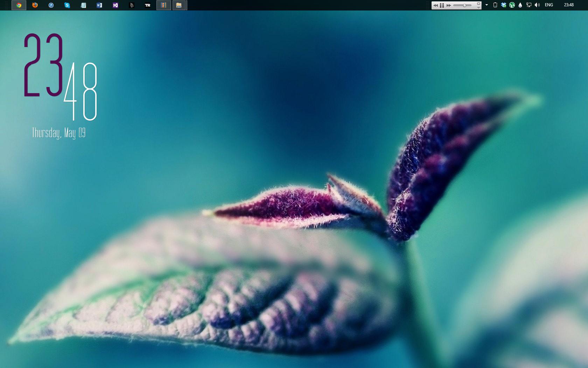Open Skype from the taskbar

[x=67, y=5]
